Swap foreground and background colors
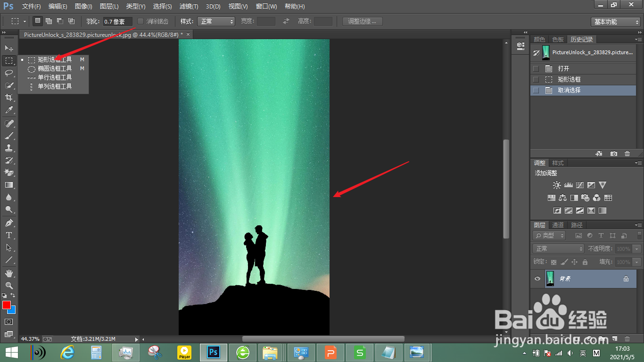This screenshot has width=644, height=362. (x=13, y=296)
